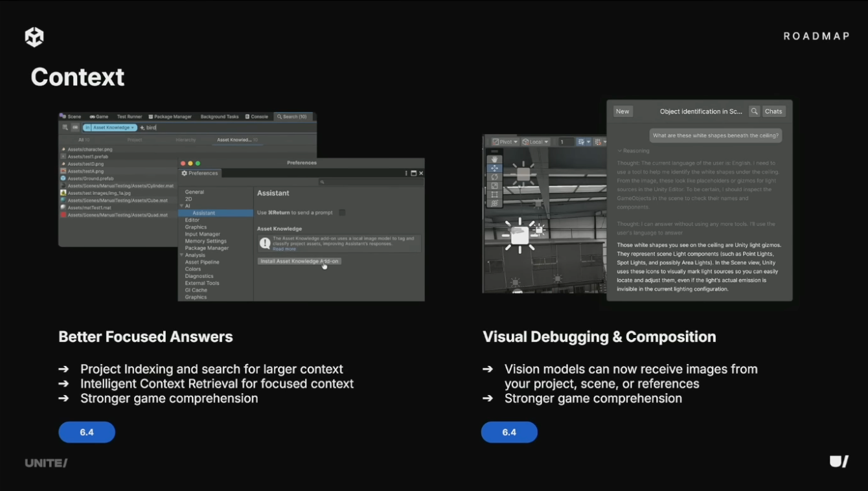Screen dimensions: 868x491
Task: Toggle the 'Use Return to send a prompt' checkbox
Action: click(342, 212)
